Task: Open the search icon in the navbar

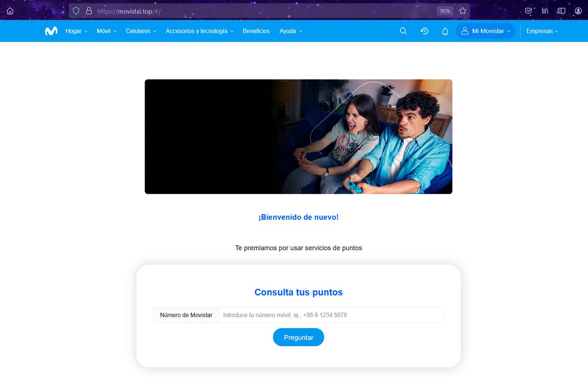Action: (x=403, y=31)
